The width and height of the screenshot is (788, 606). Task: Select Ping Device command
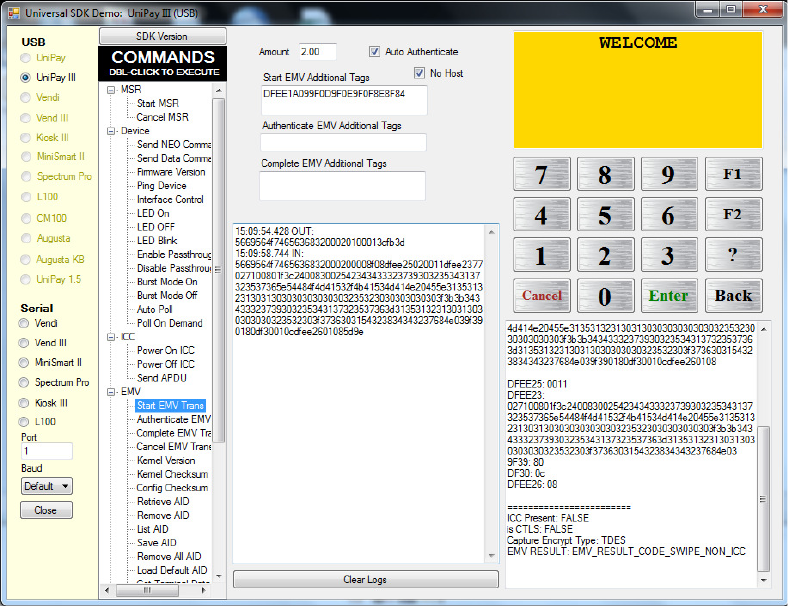click(x=161, y=185)
